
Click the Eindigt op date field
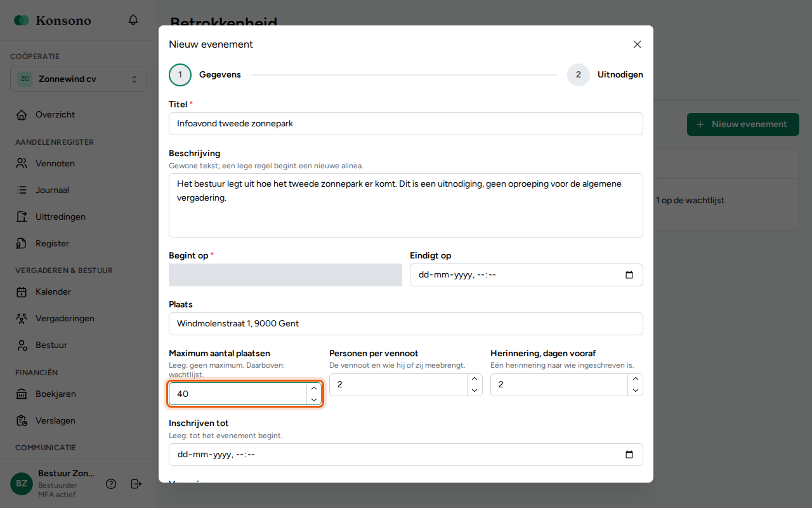(x=527, y=275)
